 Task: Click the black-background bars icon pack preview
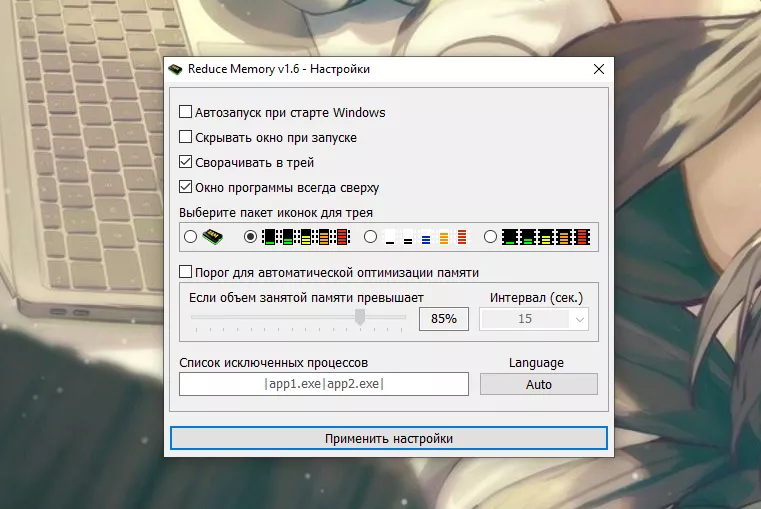point(546,237)
